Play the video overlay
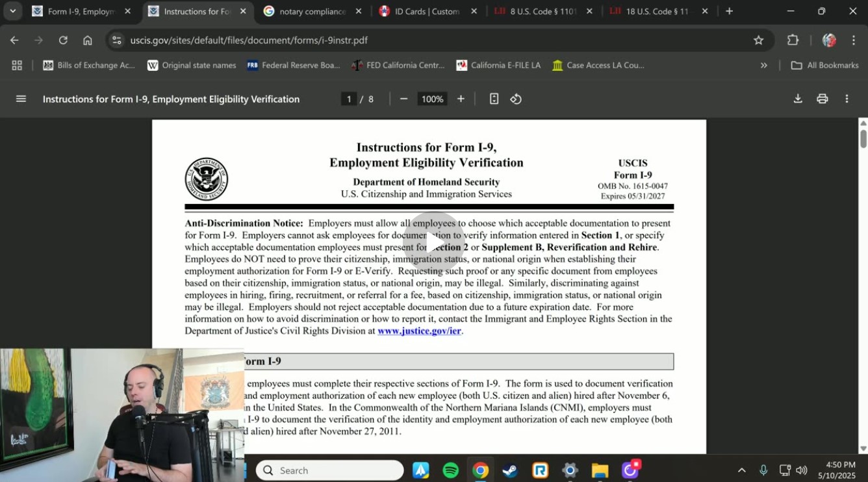 point(434,242)
